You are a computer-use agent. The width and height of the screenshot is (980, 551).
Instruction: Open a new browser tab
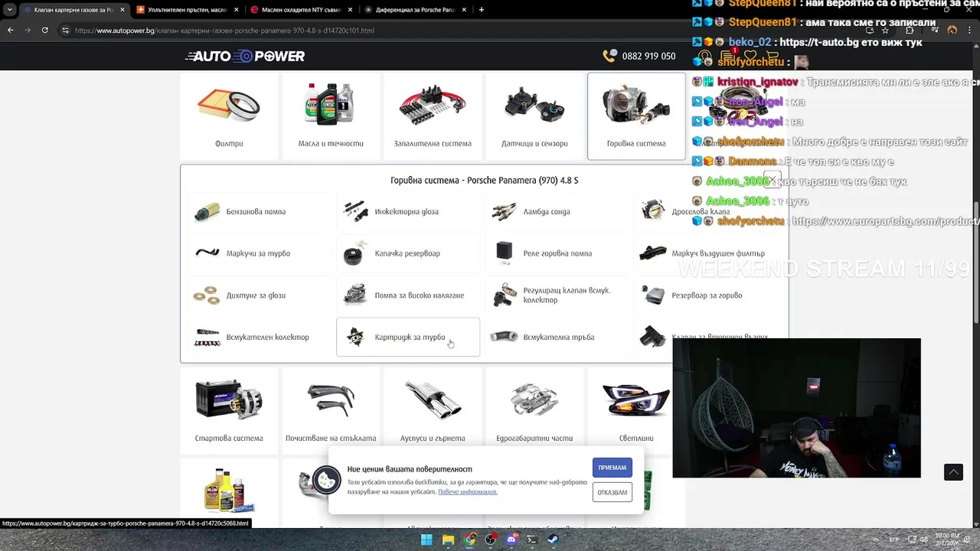482,10
